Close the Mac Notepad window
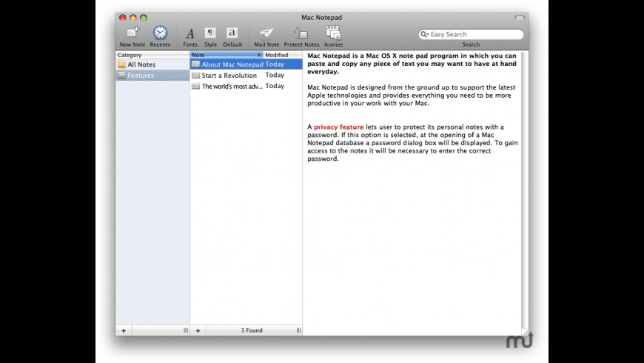644x363 pixels. [122, 18]
